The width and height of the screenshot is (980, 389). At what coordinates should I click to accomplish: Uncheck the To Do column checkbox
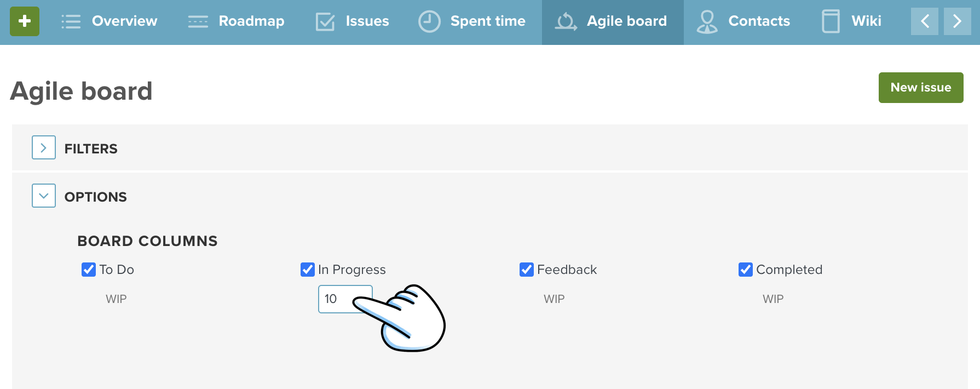click(x=89, y=270)
